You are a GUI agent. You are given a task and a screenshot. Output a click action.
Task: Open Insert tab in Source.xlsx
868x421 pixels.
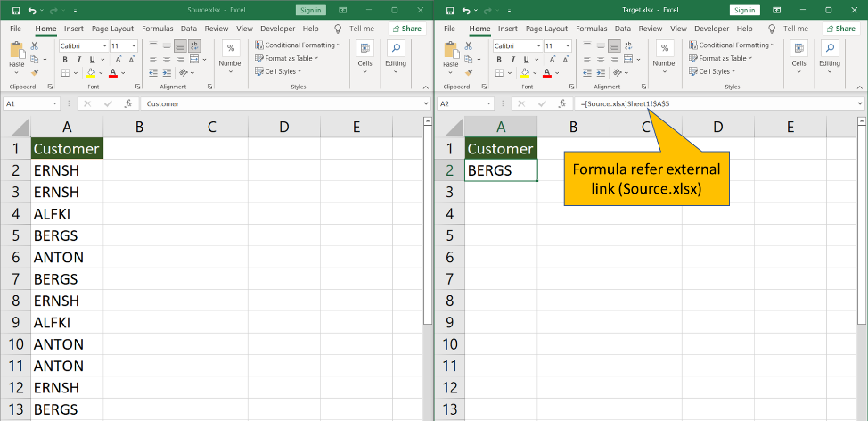click(x=74, y=29)
